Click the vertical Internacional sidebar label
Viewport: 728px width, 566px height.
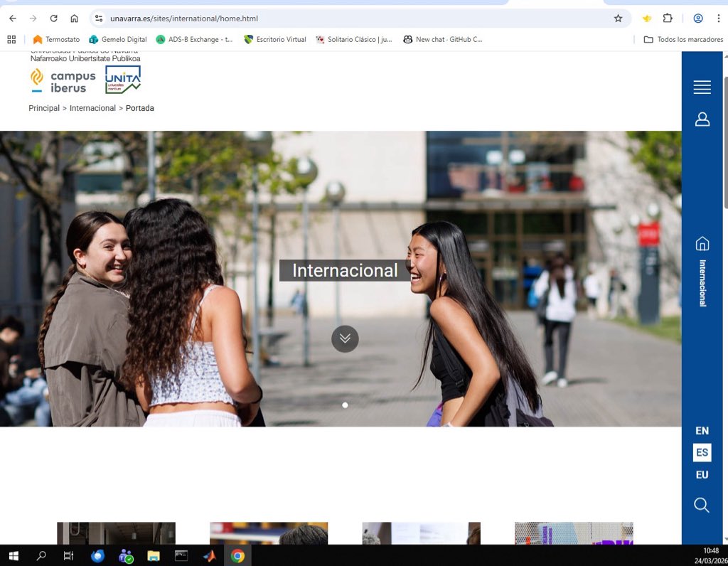tap(702, 283)
